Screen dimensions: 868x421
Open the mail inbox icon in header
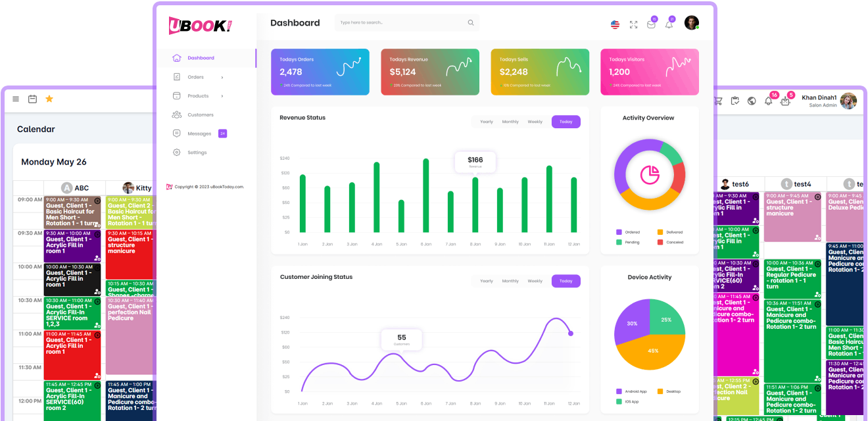tap(651, 24)
